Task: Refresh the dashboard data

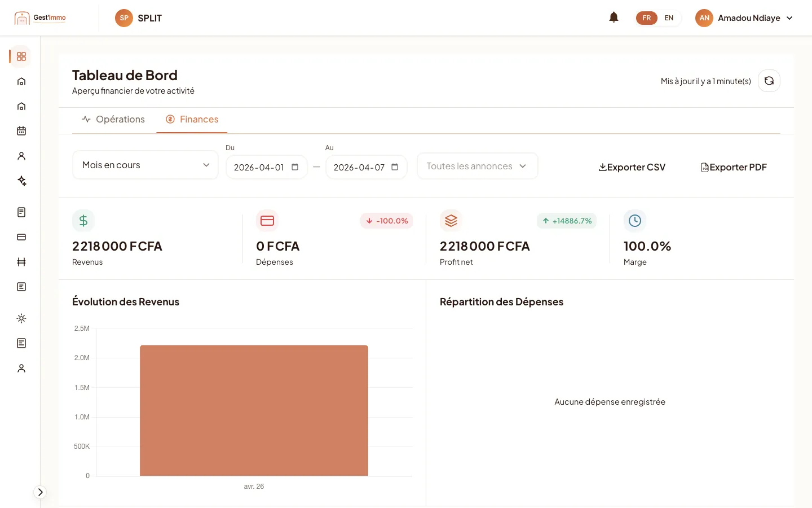Action: tap(769, 81)
